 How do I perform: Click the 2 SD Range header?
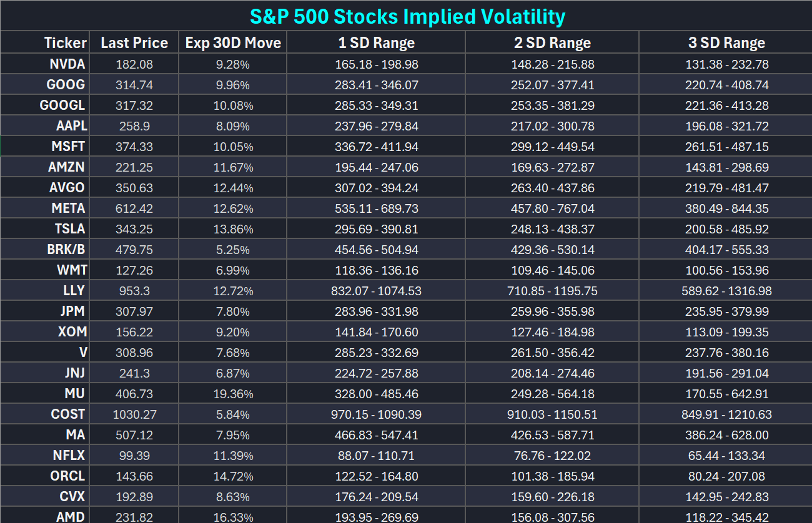pos(552,43)
